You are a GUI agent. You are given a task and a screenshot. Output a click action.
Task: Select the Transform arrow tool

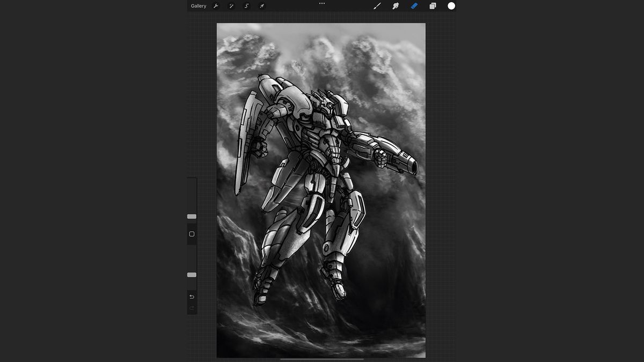(262, 6)
